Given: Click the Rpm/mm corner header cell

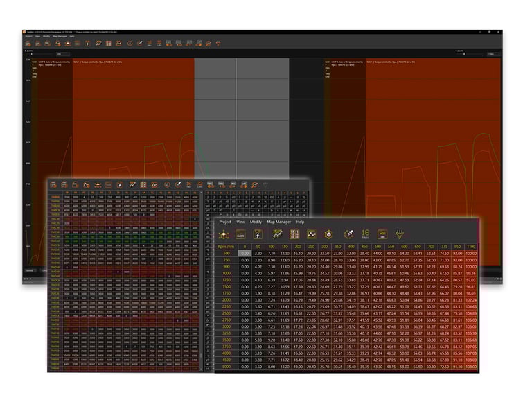Looking at the screenshot, I should click(x=227, y=247).
